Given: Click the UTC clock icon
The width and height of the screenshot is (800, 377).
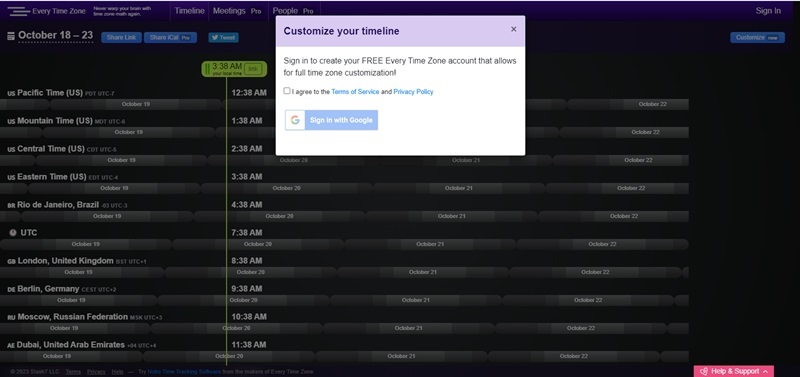Looking at the screenshot, I should pos(13,233).
